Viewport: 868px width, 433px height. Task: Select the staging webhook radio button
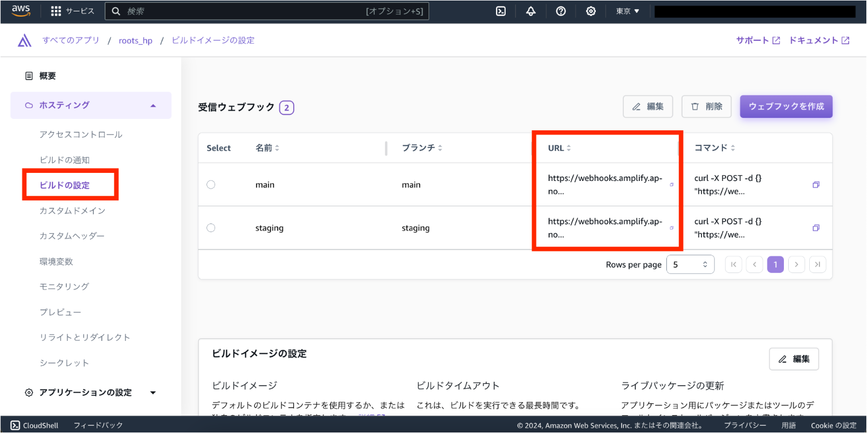tap(211, 228)
